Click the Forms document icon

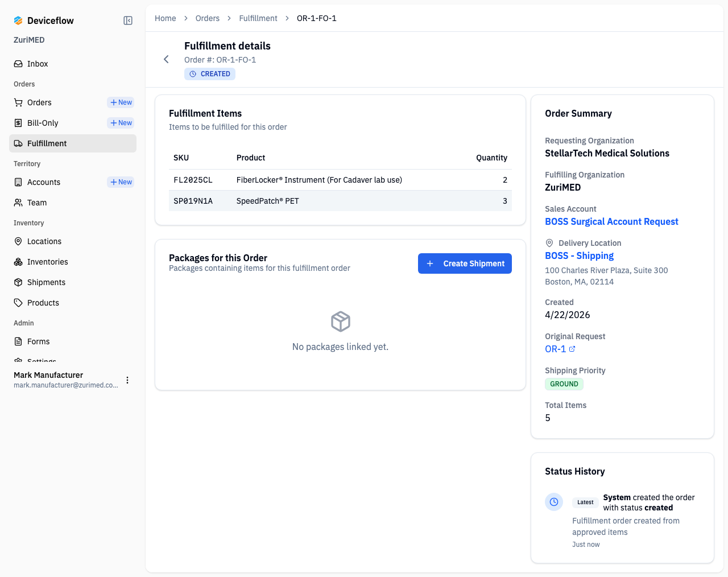pos(18,341)
